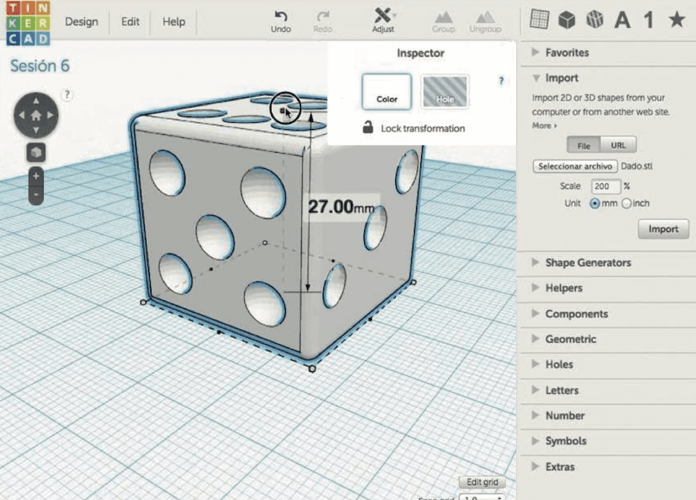Screen dimensions: 696x500
Task: Click the left bottom corner handle of dice
Action: point(143,302)
